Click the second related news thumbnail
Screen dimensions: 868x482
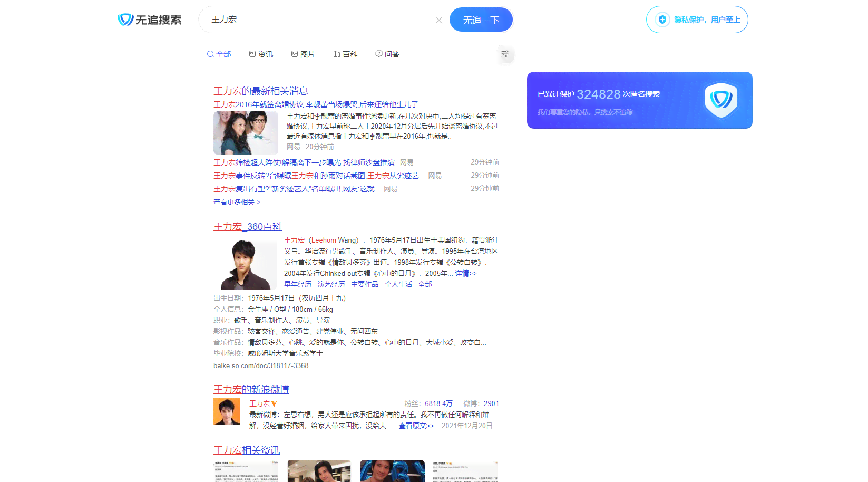point(319,471)
